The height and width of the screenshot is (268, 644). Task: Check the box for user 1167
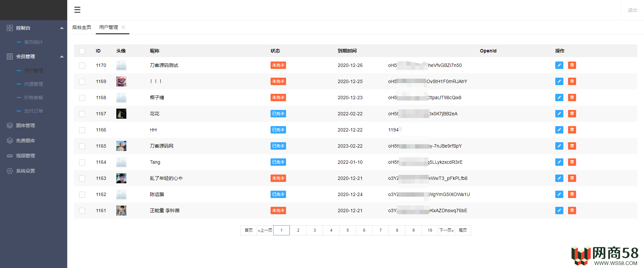[82, 114]
